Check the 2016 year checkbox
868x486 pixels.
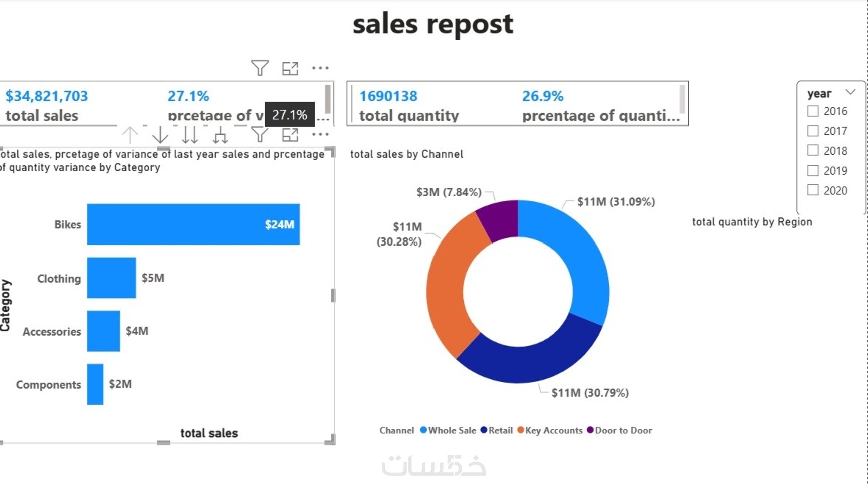click(x=813, y=111)
